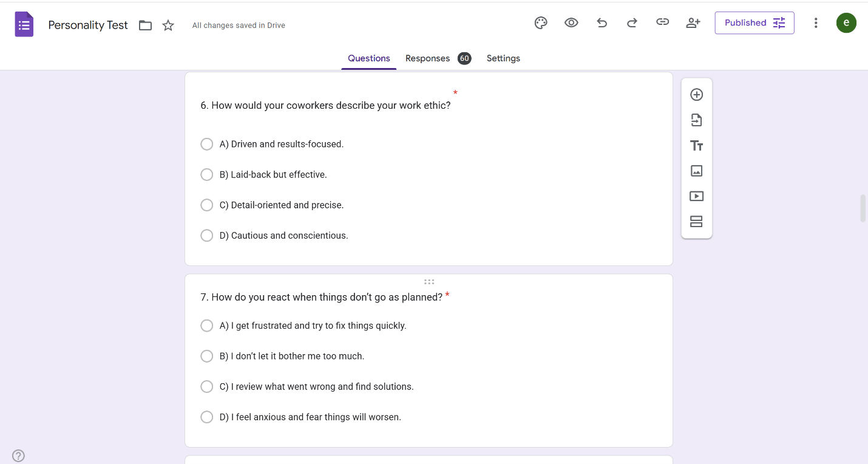Choose radio option C) Detail-oriented and precise

(207, 205)
